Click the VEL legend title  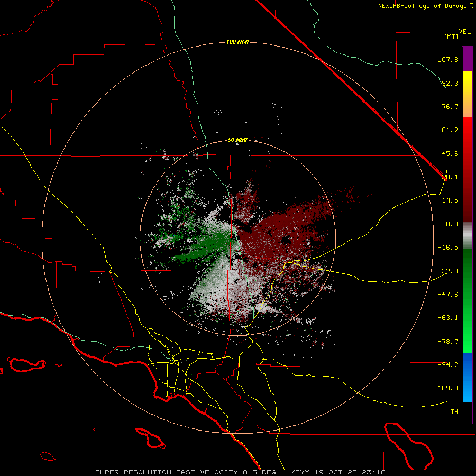(464, 32)
